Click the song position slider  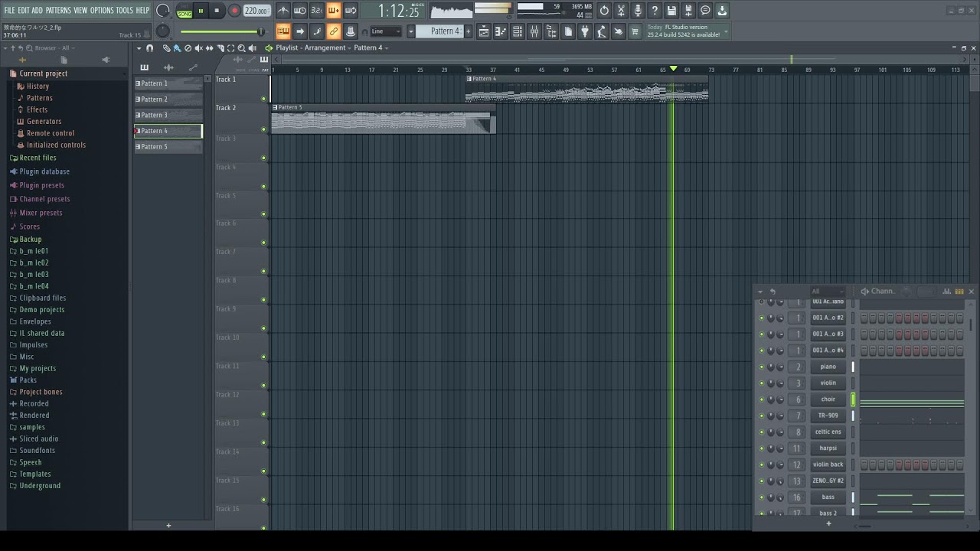pyautogui.click(x=222, y=31)
